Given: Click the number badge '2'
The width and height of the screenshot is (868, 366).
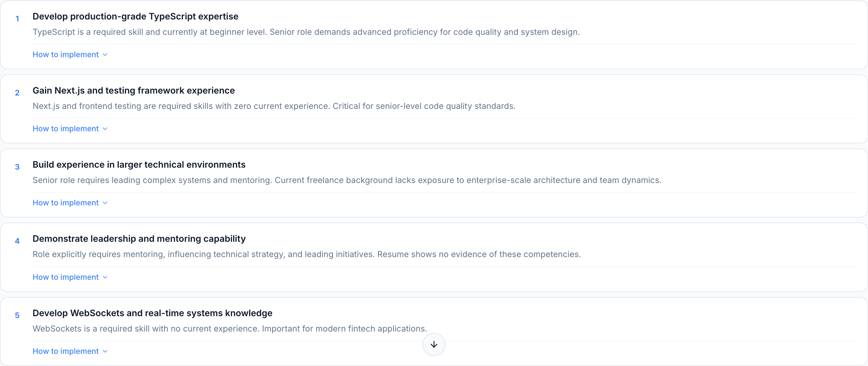Looking at the screenshot, I should click(x=17, y=93).
